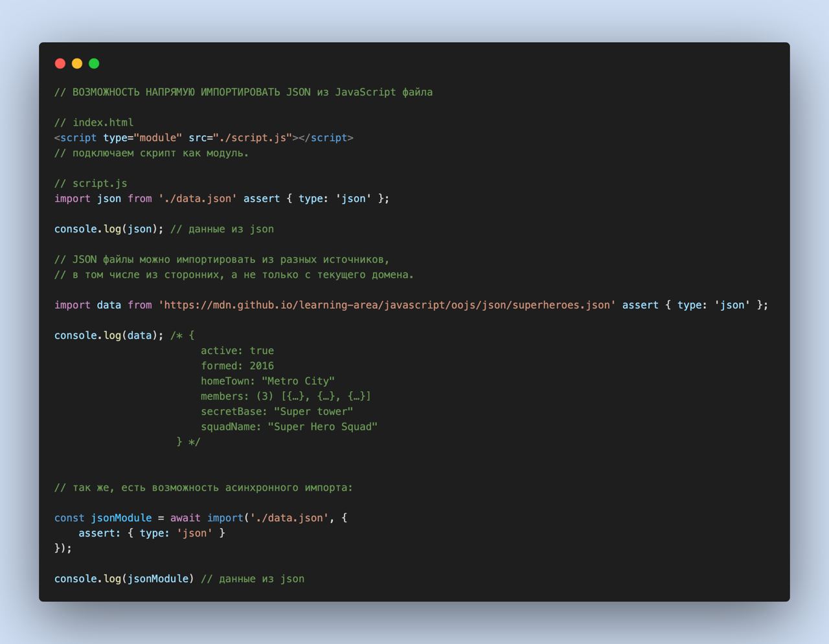Click the green maximize window dot

(94, 63)
